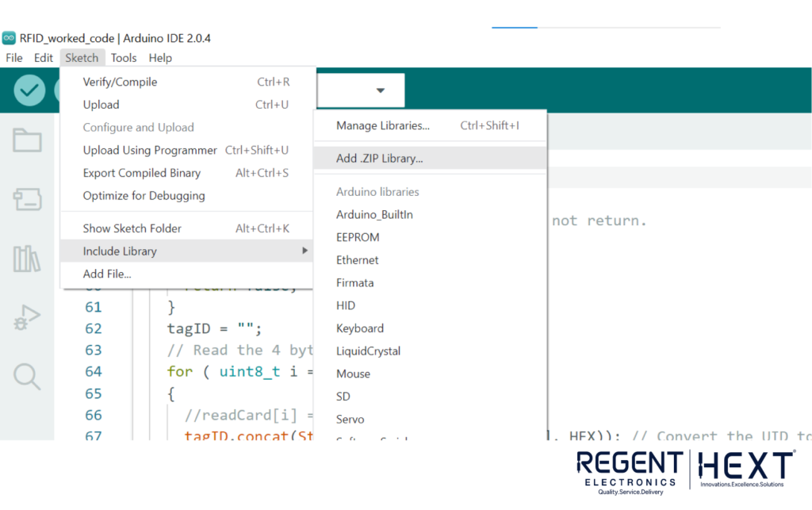Click line number 64 in gutter

(x=94, y=372)
